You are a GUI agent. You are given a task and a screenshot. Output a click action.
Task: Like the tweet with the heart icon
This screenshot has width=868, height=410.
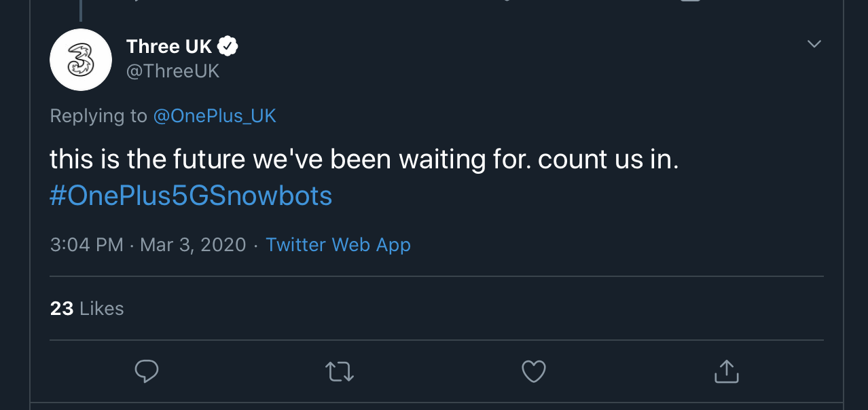[533, 371]
